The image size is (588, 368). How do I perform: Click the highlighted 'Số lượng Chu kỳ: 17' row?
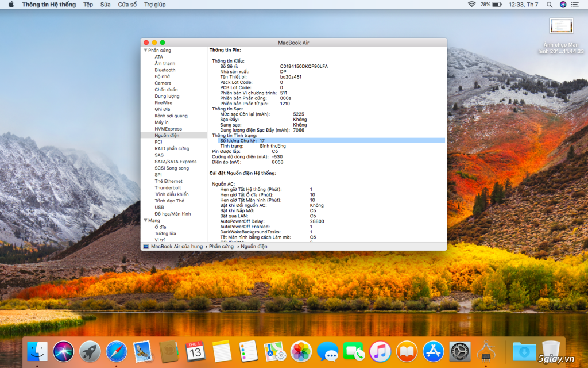331,141
